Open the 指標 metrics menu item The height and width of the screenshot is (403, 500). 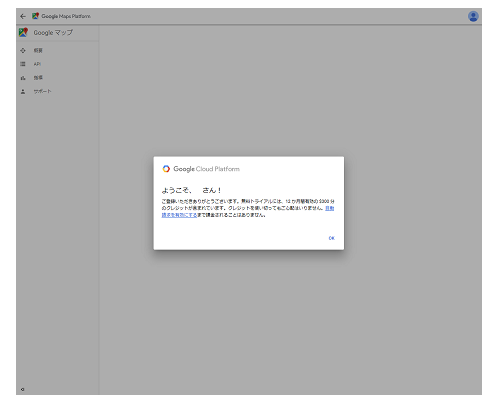[38, 78]
